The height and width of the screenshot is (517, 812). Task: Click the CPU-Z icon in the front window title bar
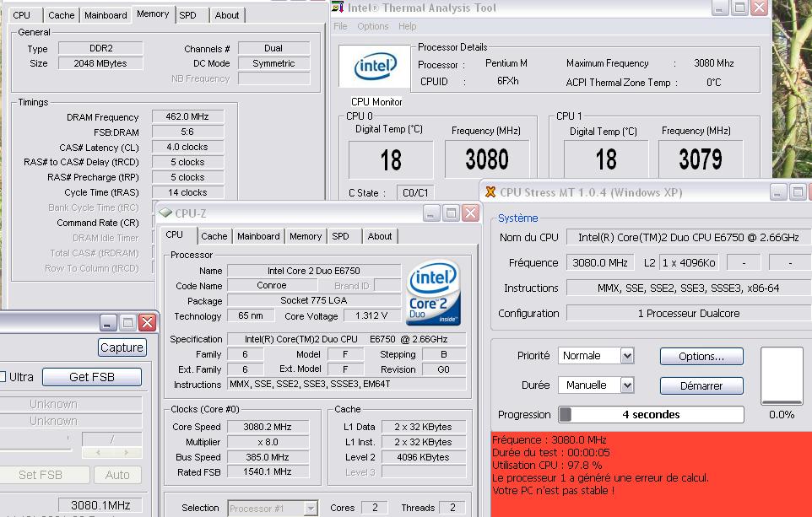click(166, 213)
